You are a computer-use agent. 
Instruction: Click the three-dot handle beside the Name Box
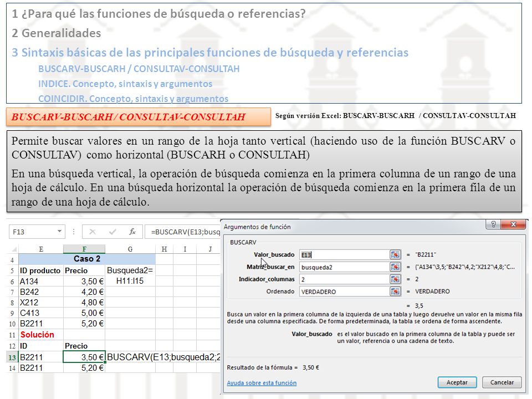(73, 232)
